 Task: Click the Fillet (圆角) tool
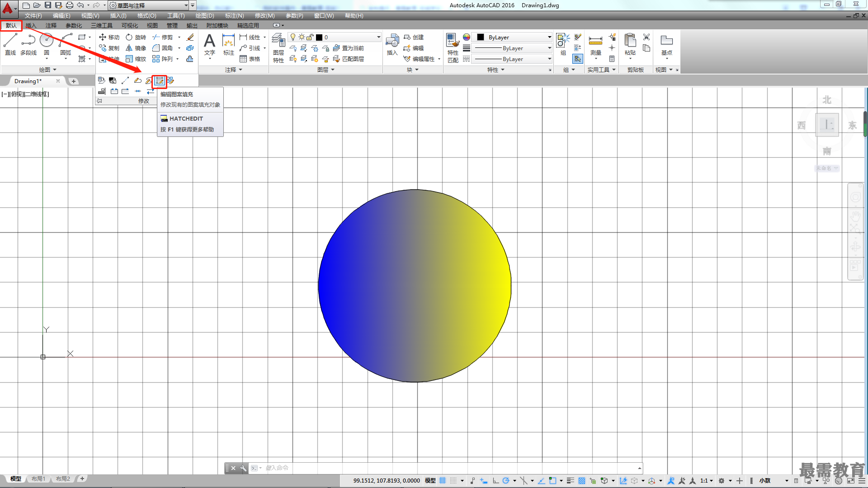[162, 48]
